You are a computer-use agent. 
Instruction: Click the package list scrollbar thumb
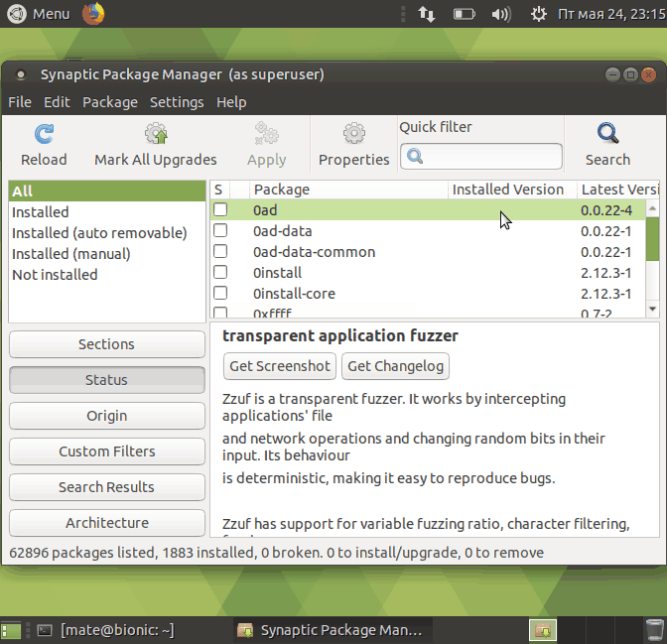(652, 239)
